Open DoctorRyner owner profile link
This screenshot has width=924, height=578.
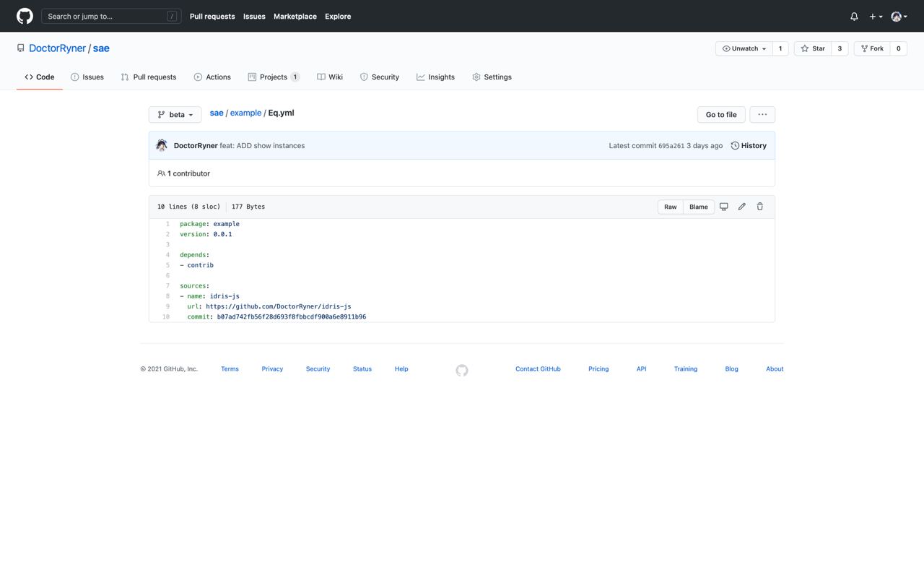point(57,48)
